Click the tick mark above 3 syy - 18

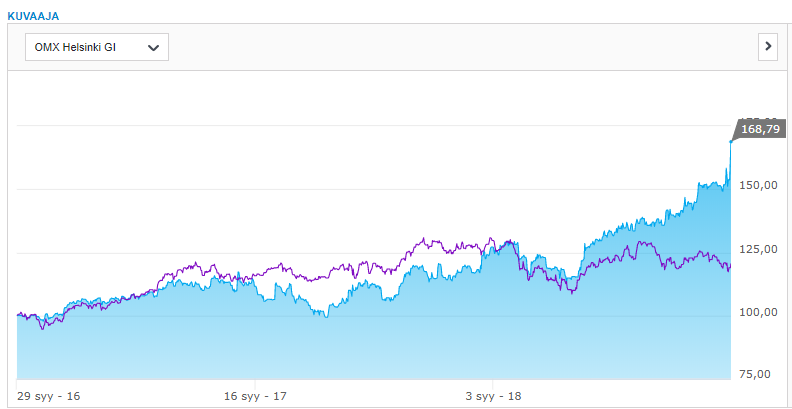494,383
